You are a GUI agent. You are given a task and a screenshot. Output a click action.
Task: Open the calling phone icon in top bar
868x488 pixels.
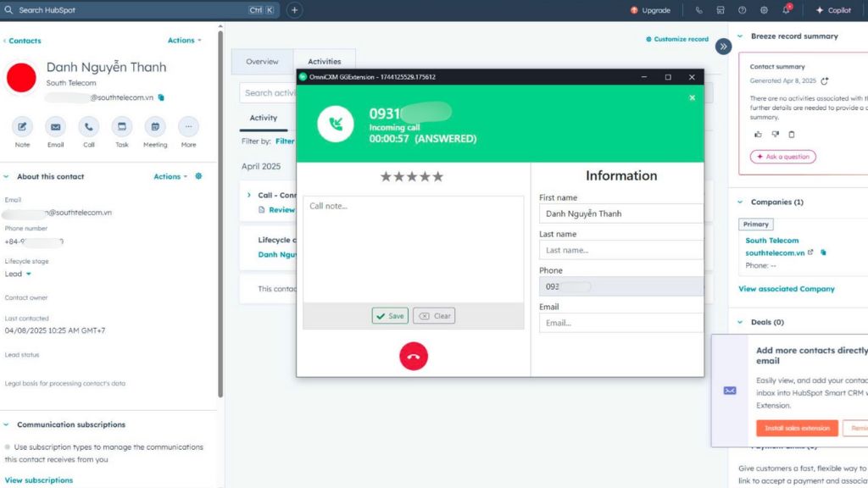click(x=698, y=10)
